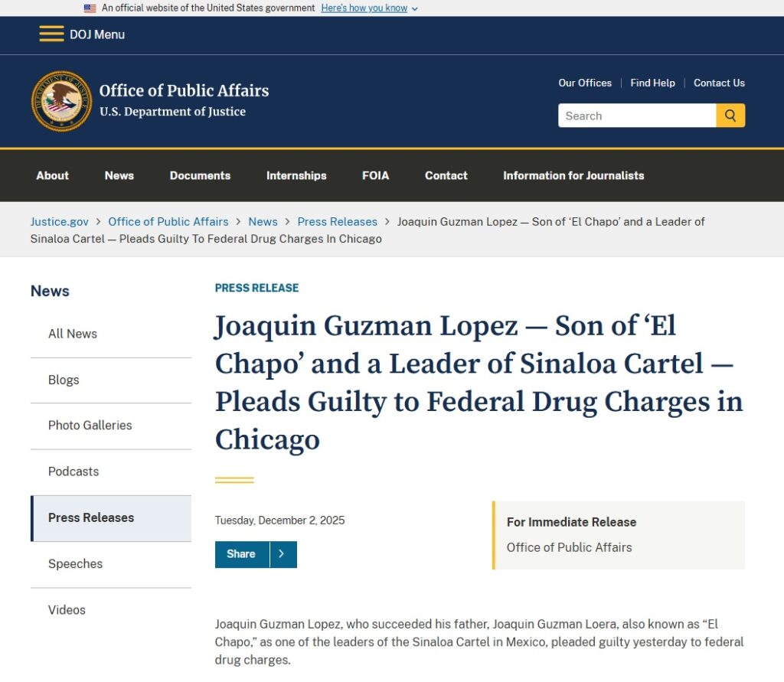Viewport: 784px width, 682px height.
Task: Open Information for Journalists nav item
Action: [x=573, y=175]
